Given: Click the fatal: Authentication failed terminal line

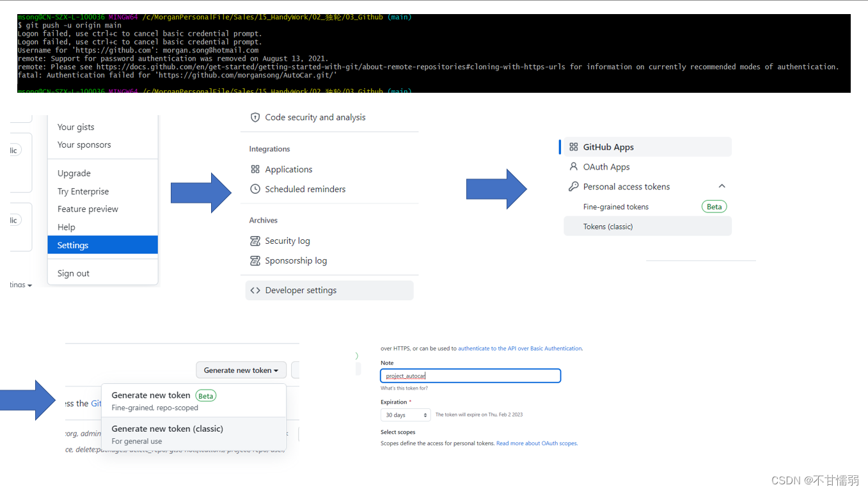Looking at the screenshot, I should click(x=177, y=75).
